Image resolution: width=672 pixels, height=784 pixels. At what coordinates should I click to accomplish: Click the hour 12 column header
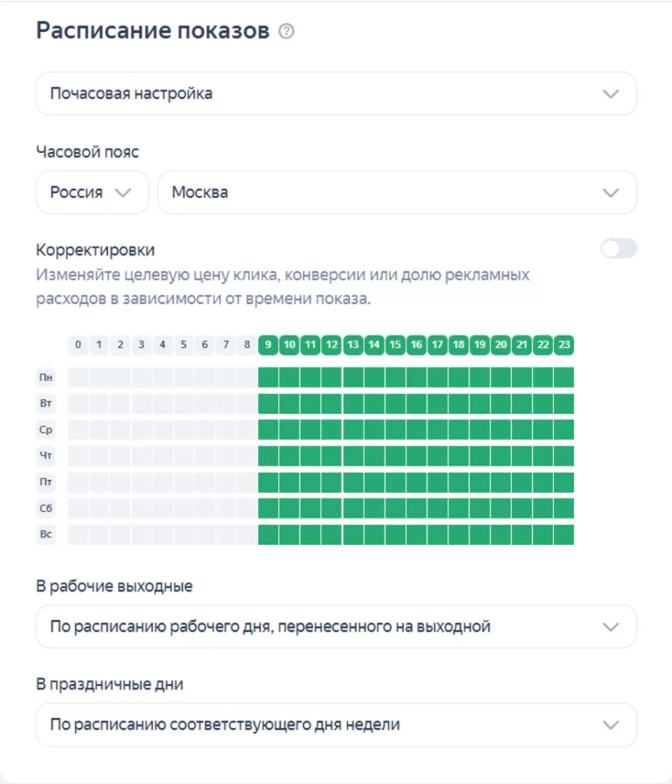coord(332,345)
